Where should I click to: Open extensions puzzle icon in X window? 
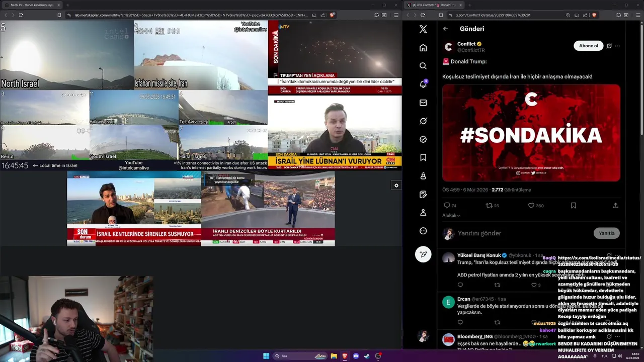click(x=618, y=15)
